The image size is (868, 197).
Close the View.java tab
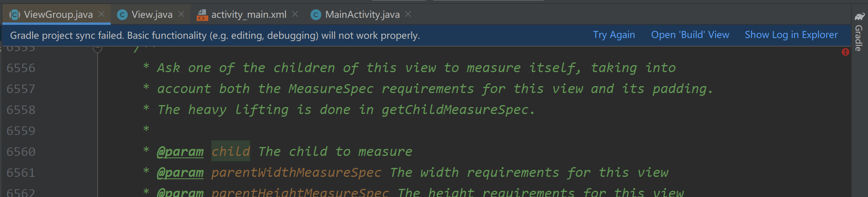181,14
